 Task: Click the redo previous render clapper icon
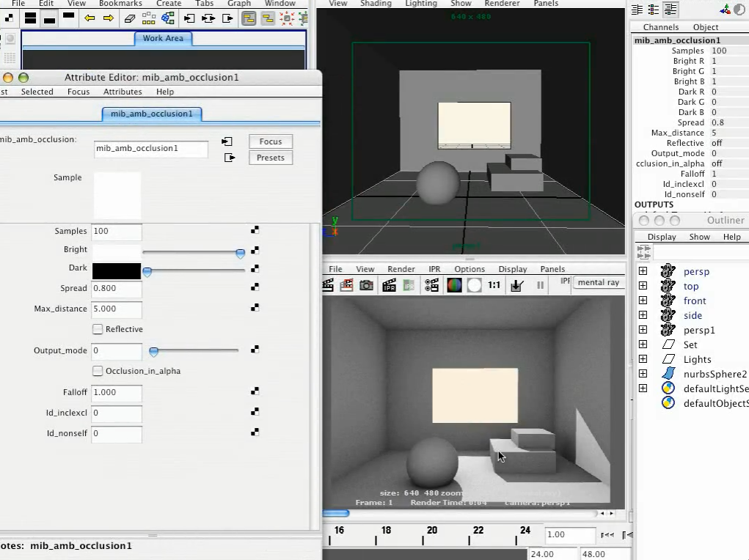pos(328,285)
